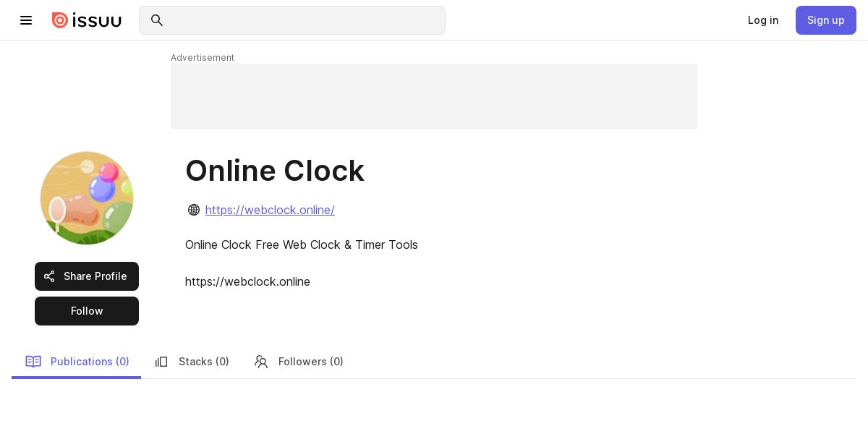Select the Share Profile button
Screen dimensions: 868x434
pos(87,276)
